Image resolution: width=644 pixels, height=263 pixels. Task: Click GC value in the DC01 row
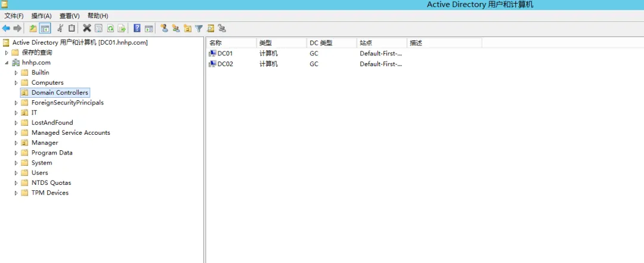pos(314,54)
